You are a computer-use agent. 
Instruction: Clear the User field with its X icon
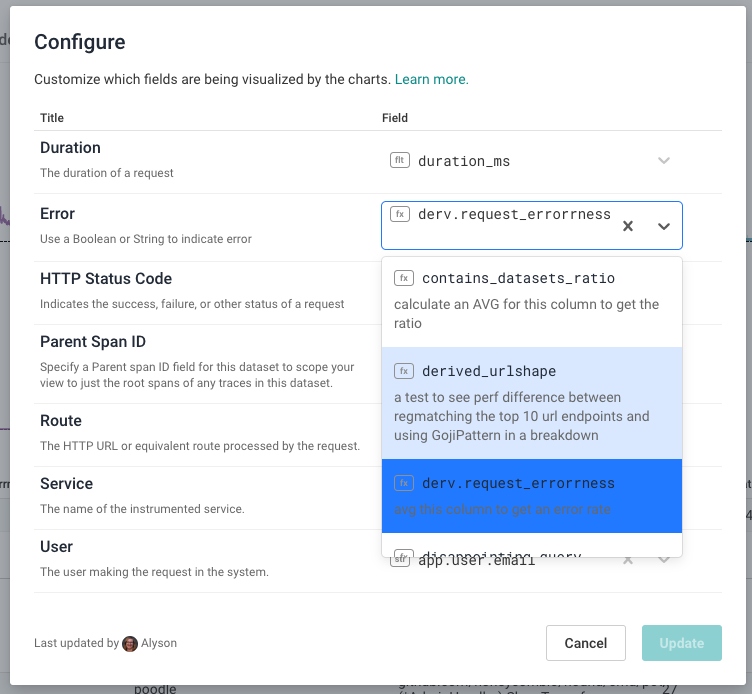(x=628, y=560)
